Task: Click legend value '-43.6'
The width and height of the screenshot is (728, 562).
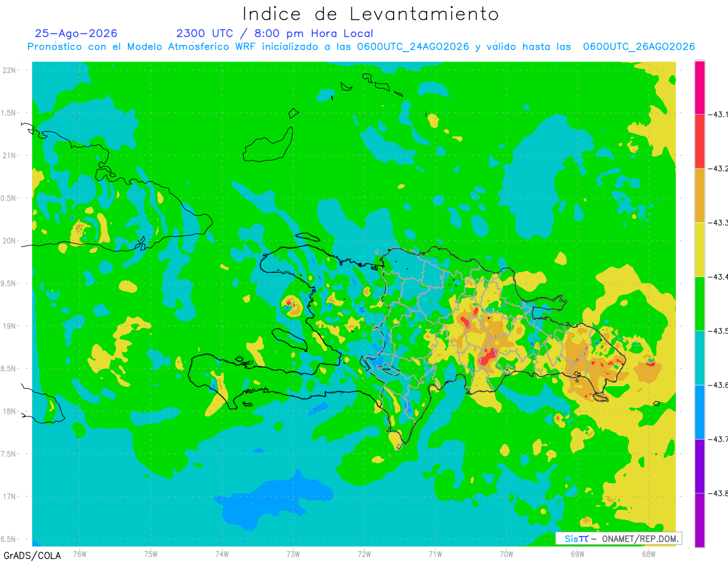Action: [718, 385]
